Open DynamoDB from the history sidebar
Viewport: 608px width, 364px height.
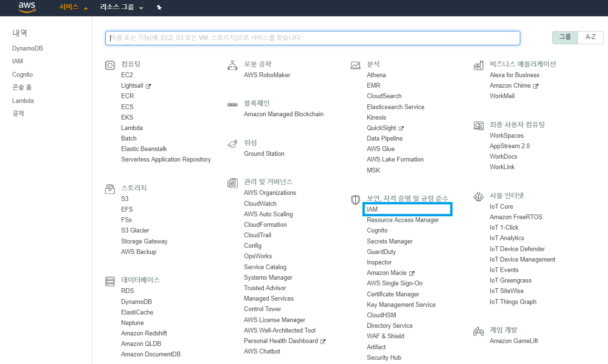28,49
